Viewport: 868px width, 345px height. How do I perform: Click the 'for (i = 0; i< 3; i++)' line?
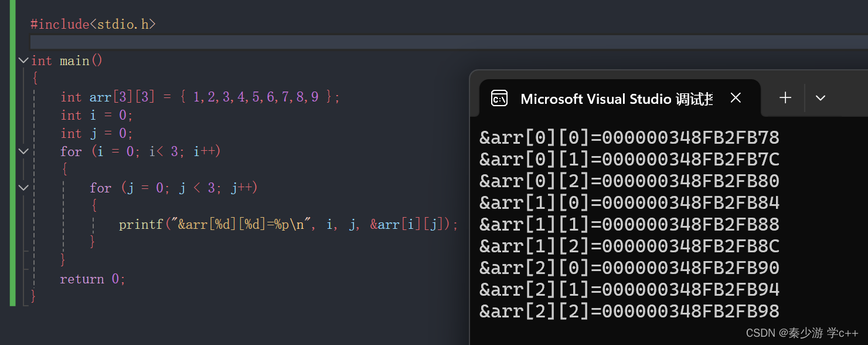(140, 151)
